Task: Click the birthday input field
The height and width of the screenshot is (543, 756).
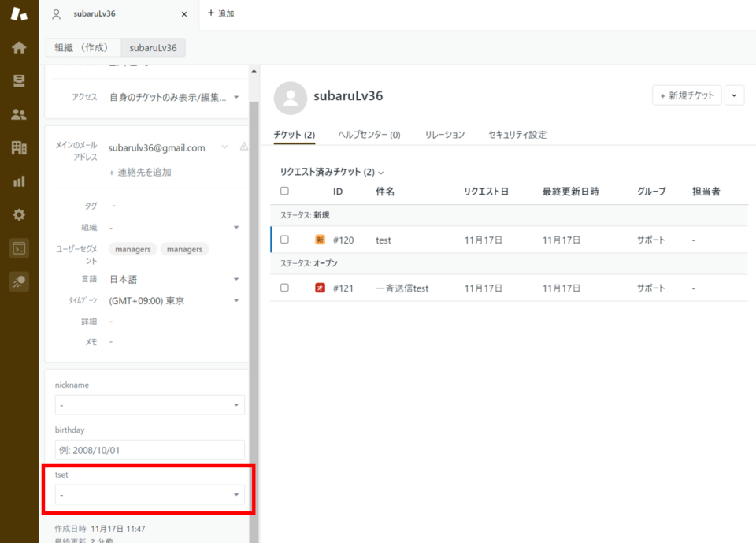Action: [x=148, y=450]
